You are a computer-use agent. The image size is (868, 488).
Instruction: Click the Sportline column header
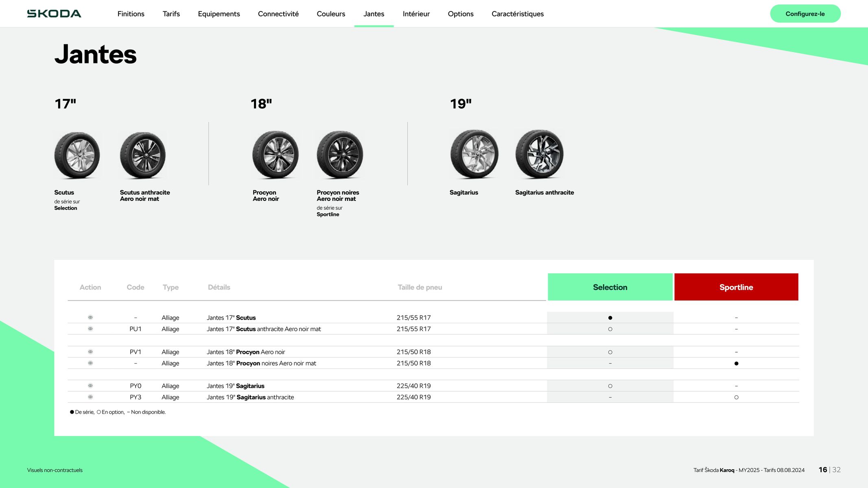point(736,287)
